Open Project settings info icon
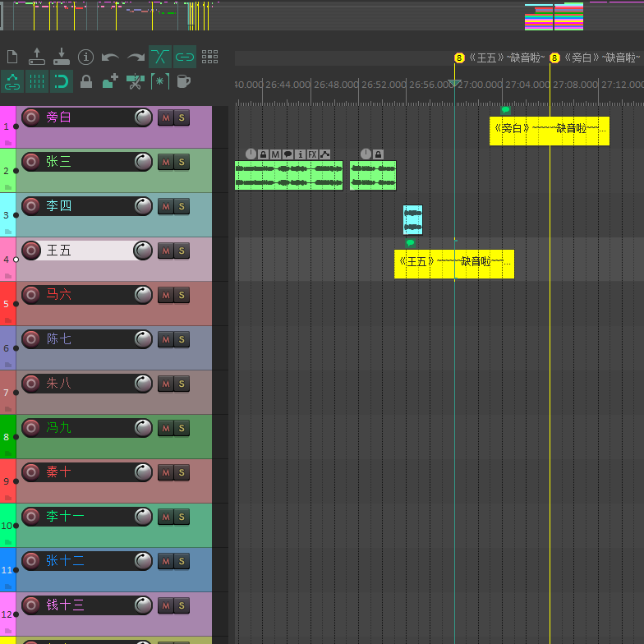 [85, 57]
